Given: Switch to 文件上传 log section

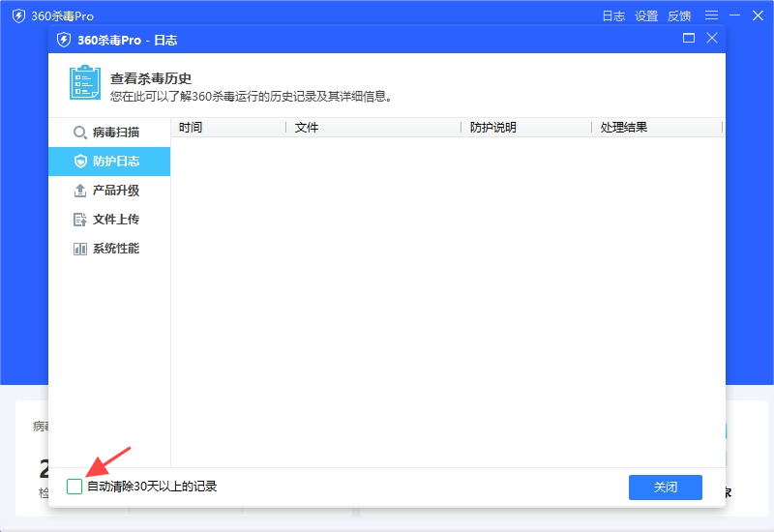Looking at the screenshot, I should coord(109,220).
